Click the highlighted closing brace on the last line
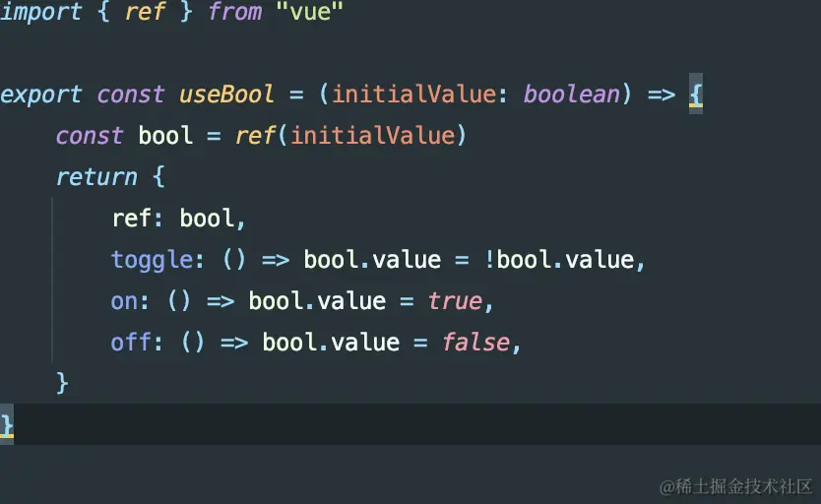The width and height of the screenshot is (821, 504). coord(7,425)
